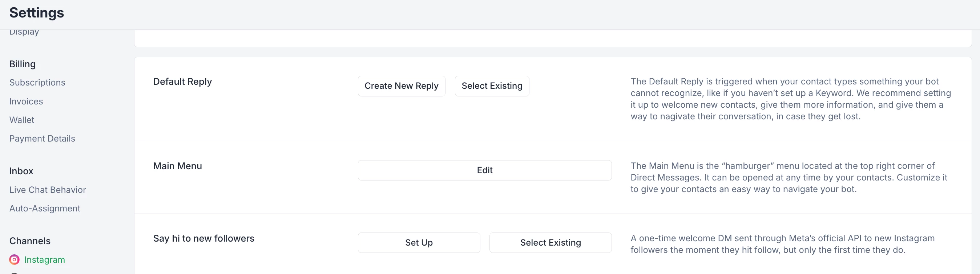This screenshot has width=980, height=274.
Task: Click Set Up for new followers
Action: (x=419, y=243)
